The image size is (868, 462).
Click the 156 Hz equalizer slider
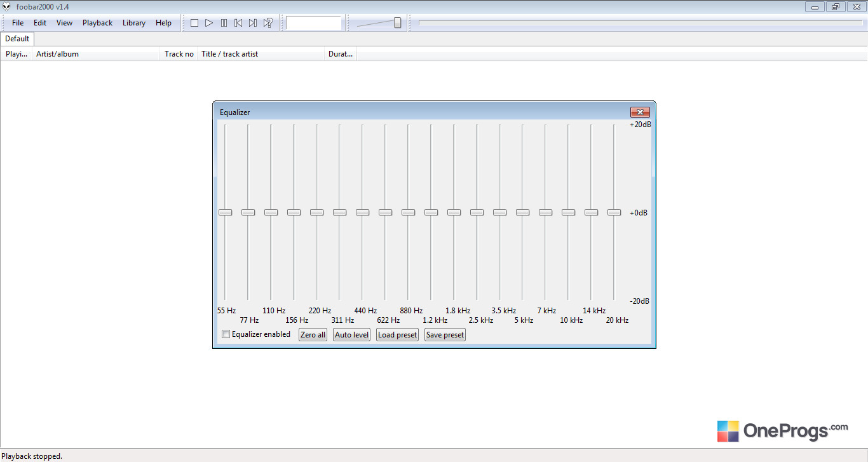(294, 212)
